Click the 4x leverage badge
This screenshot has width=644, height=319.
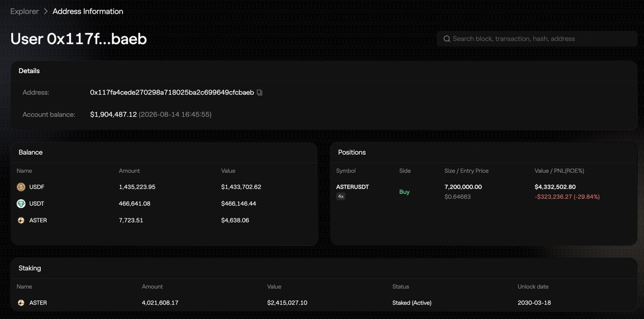click(x=340, y=197)
